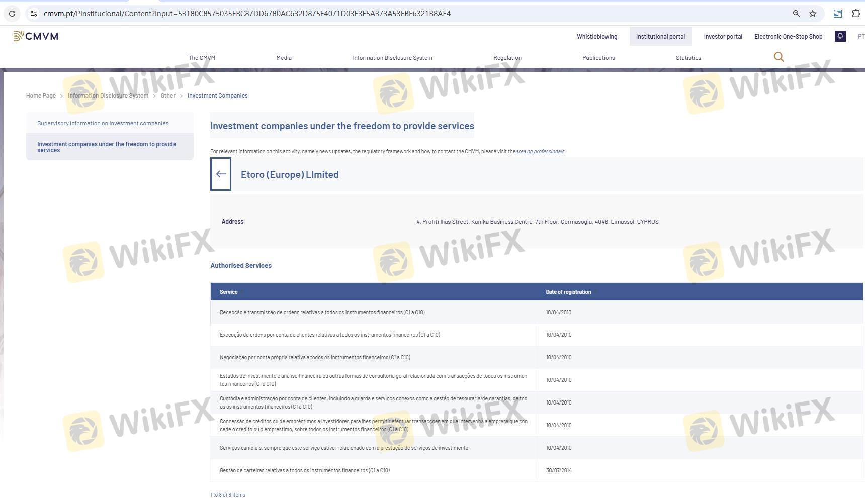865x504 pixels.
Task: Open the dark notification bell icon
Action: (x=840, y=36)
